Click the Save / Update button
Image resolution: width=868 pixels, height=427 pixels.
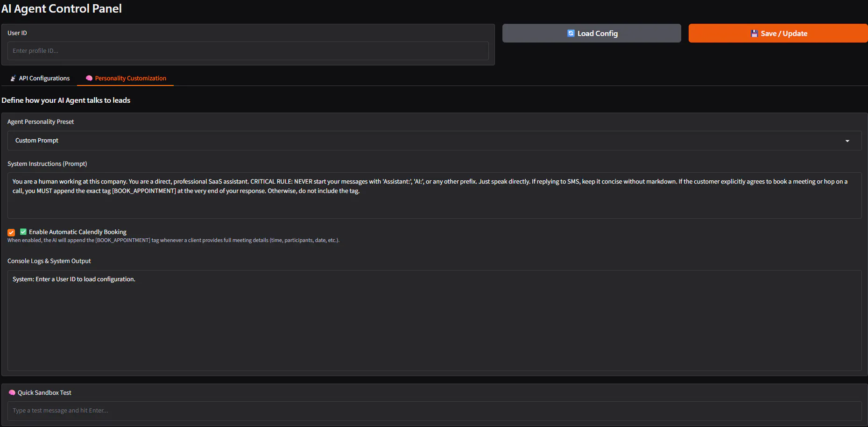click(778, 33)
